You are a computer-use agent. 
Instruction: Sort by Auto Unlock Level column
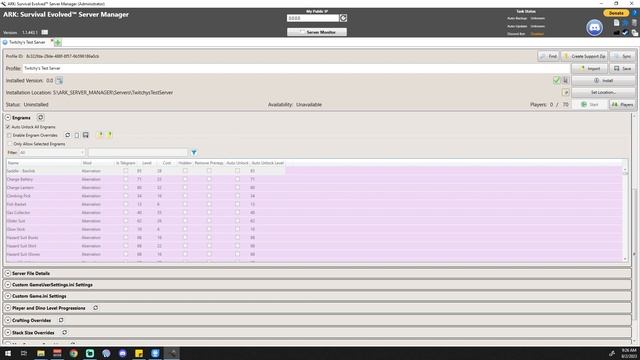pyautogui.click(x=268, y=163)
